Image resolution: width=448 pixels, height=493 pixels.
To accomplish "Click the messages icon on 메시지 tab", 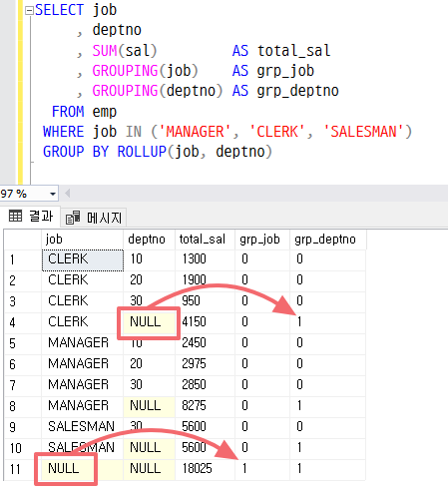I will point(73,218).
